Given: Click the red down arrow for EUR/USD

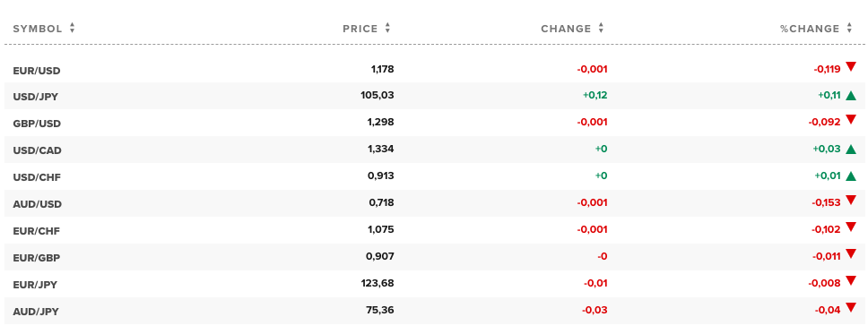Looking at the screenshot, I should tap(851, 67).
